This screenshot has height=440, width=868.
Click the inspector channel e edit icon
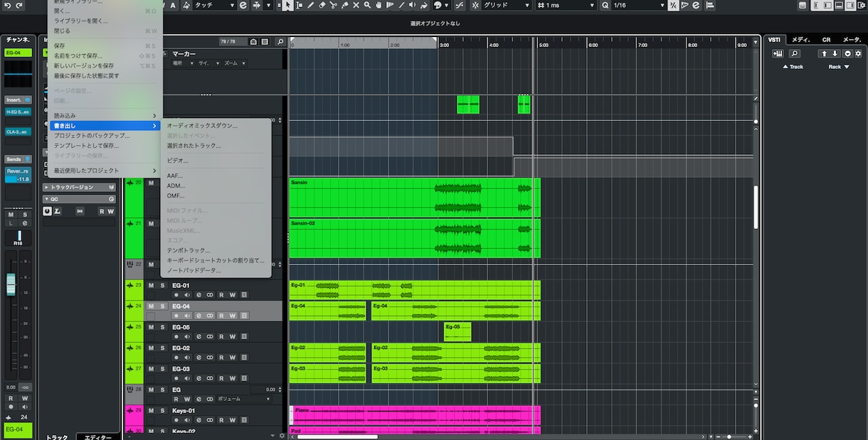pyautogui.click(x=24, y=223)
